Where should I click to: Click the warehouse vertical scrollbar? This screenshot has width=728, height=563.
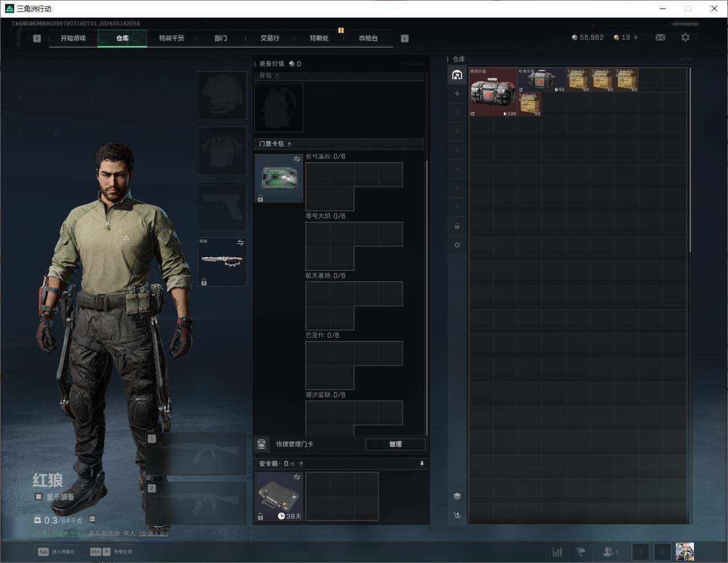pos(690,160)
